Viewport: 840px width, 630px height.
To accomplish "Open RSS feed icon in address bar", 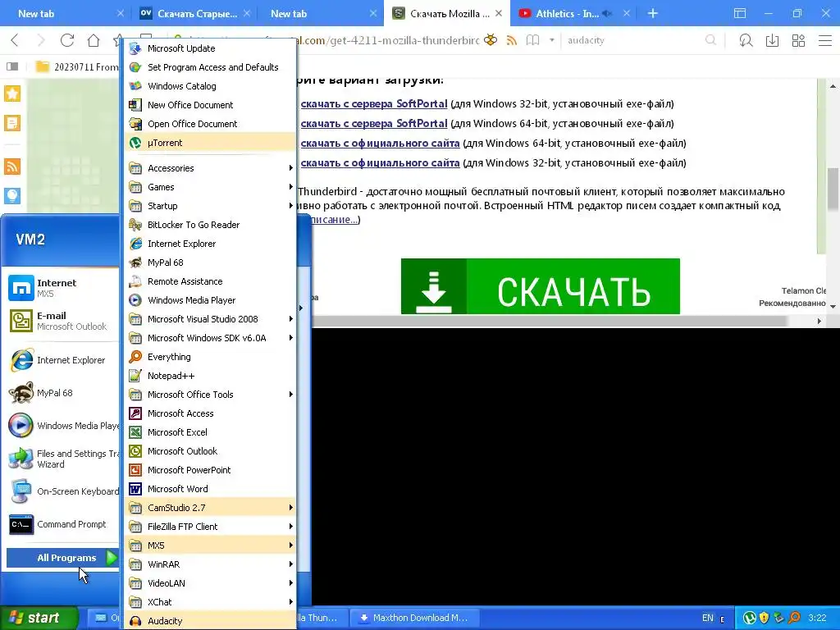I will click(x=512, y=40).
